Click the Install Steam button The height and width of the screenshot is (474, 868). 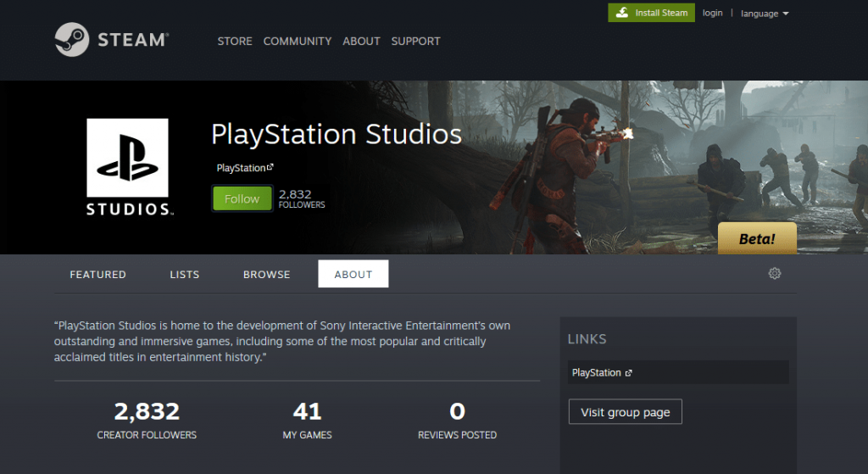pyautogui.click(x=651, y=13)
